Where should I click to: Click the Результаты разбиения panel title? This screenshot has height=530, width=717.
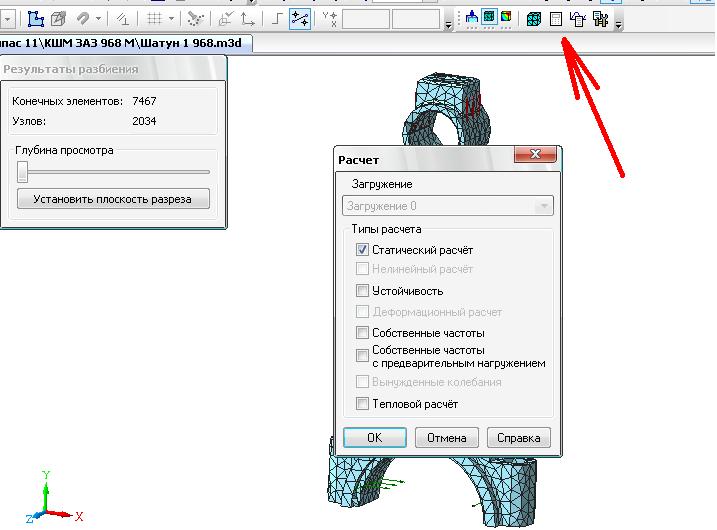(x=71, y=69)
